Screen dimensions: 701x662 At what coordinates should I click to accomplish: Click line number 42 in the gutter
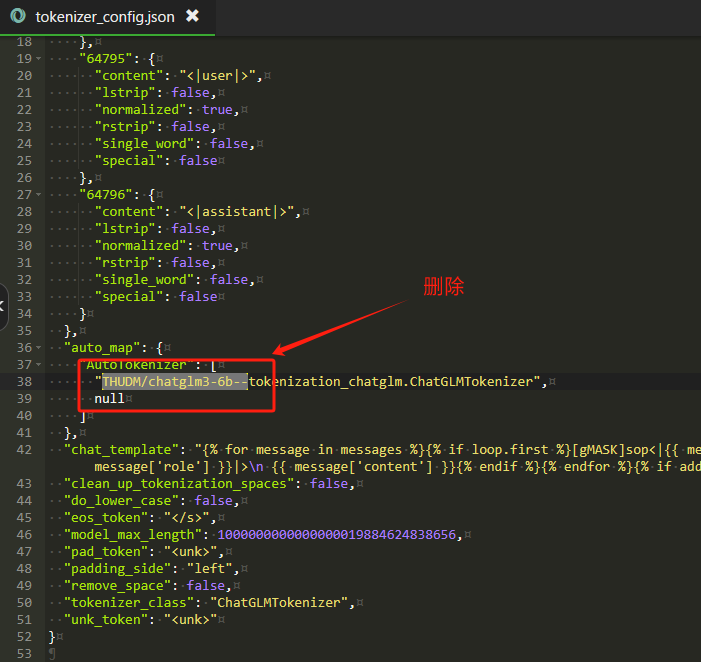point(24,450)
